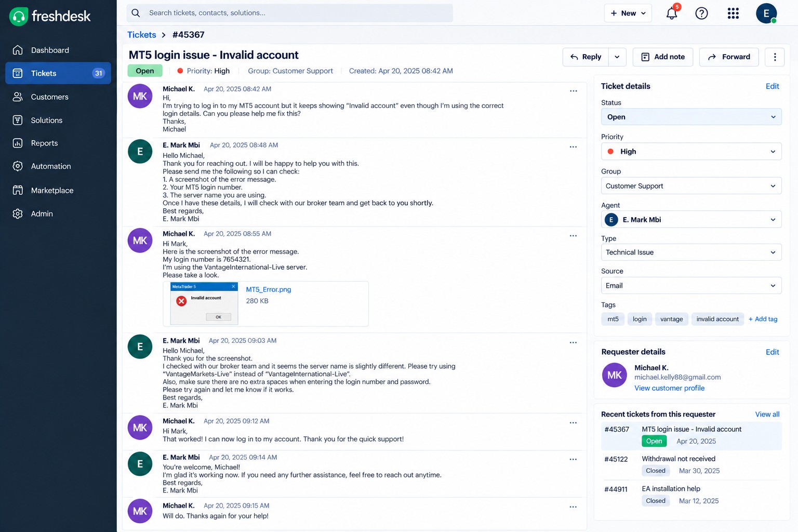The width and height of the screenshot is (798, 532).
Task: Open the Priority dropdown showing High
Action: pyautogui.click(x=691, y=151)
